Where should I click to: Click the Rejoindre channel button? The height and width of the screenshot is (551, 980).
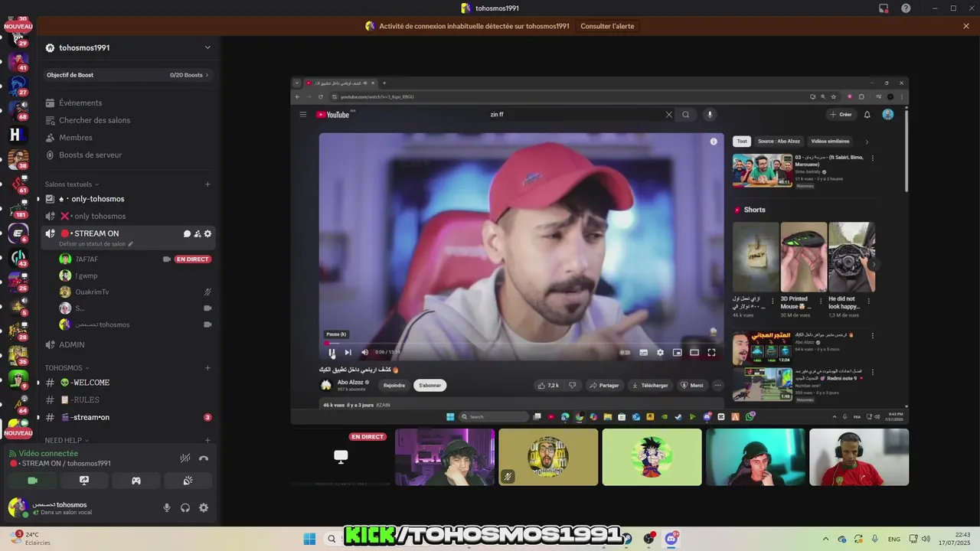[x=394, y=385]
